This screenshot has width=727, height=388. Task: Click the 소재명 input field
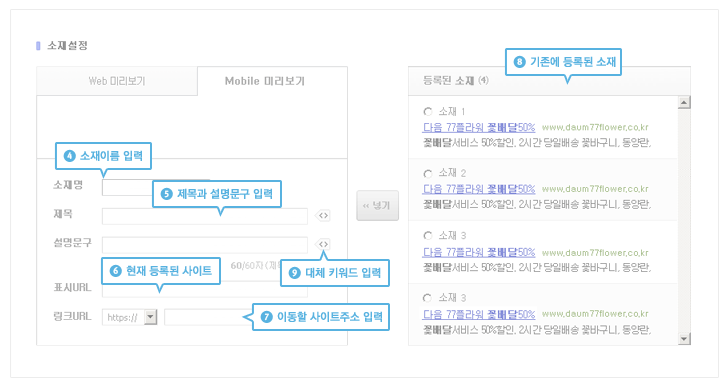[128, 187]
